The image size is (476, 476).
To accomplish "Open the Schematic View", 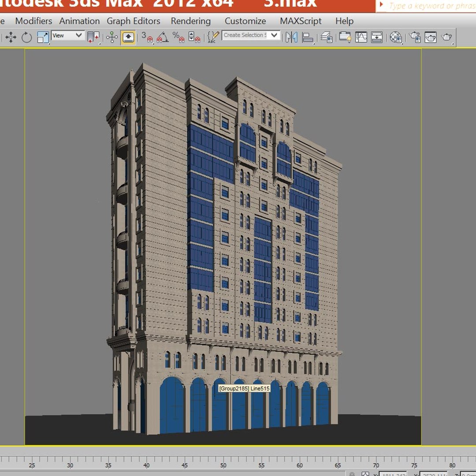I will 377,37.
